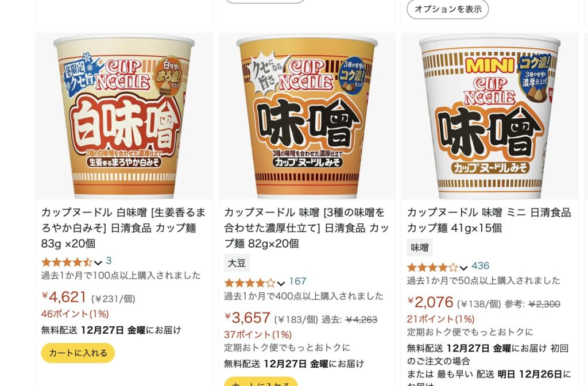Click star rating icons of mini miso product
The height and width of the screenshot is (386, 588).
point(432,267)
